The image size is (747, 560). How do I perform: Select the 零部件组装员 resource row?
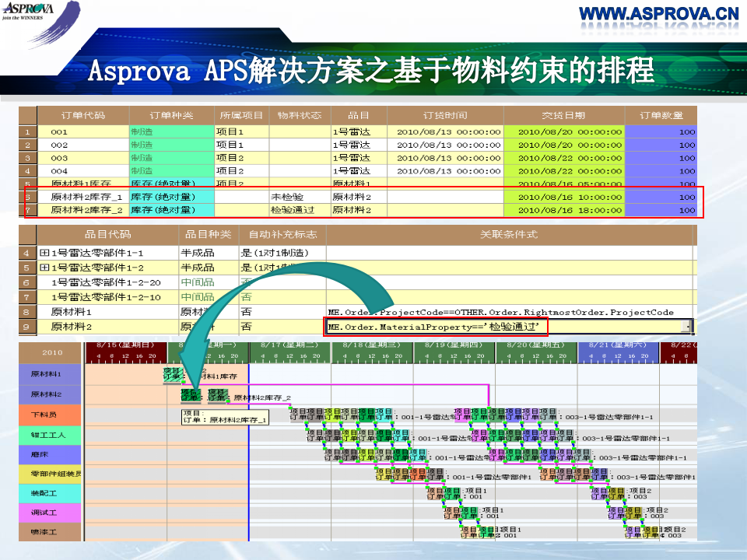[x=51, y=474]
